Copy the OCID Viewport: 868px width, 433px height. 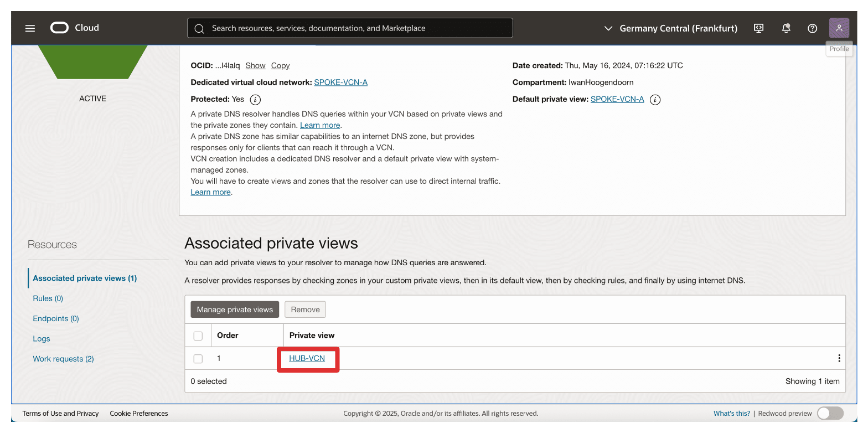pyautogui.click(x=280, y=65)
